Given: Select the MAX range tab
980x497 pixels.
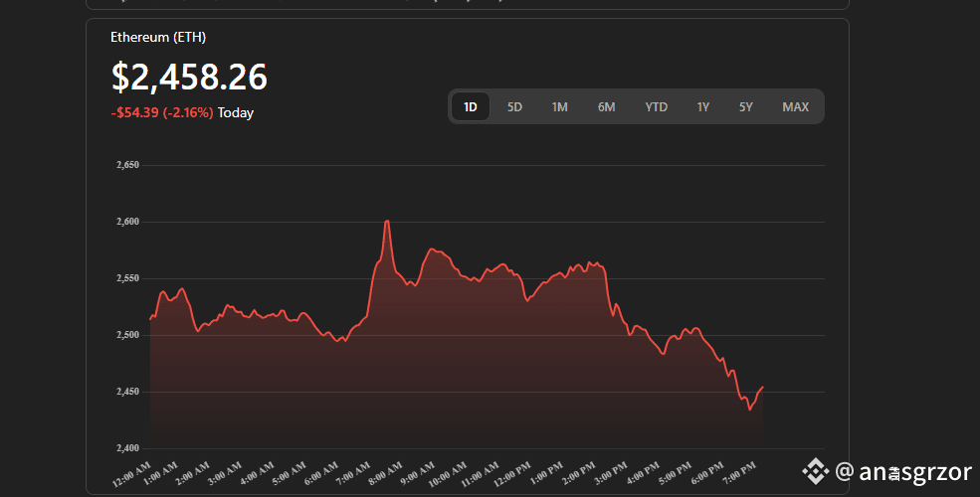Looking at the screenshot, I should (796, 106).
